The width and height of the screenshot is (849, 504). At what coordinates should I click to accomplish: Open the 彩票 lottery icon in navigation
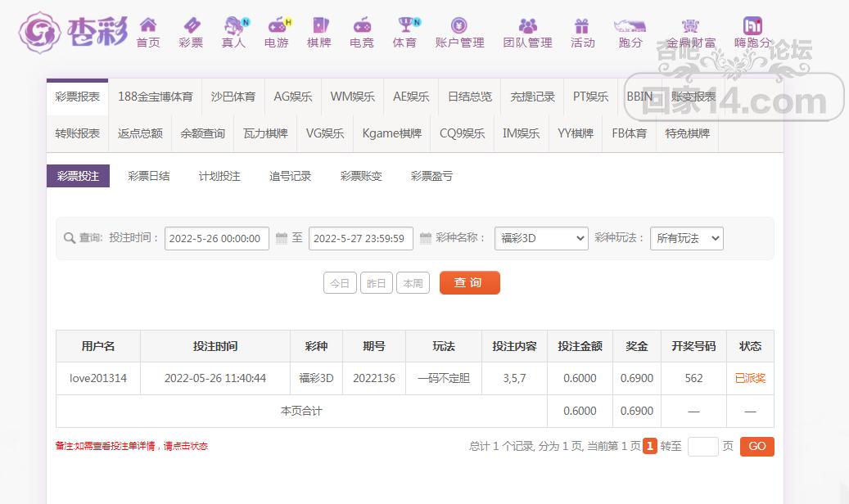point(191,25)
